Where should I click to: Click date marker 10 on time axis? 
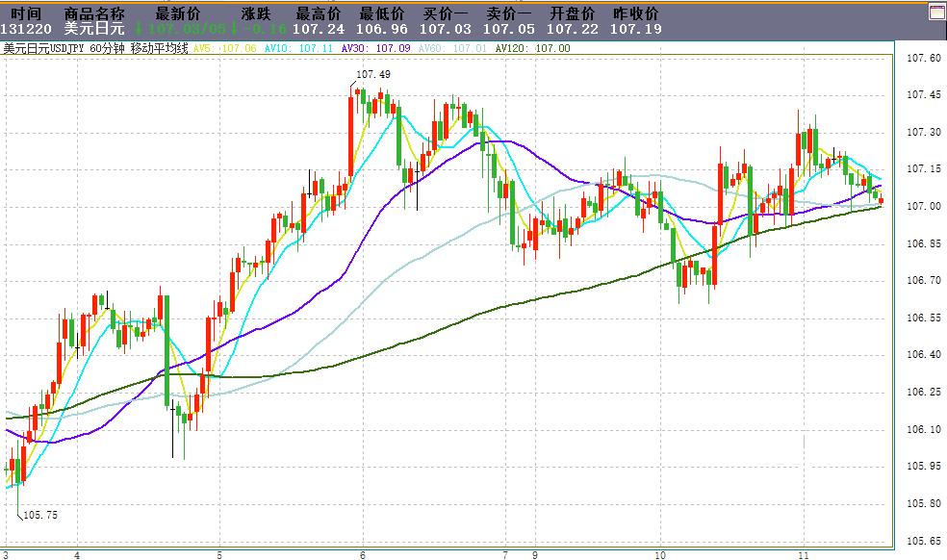[x=660, y=555]
